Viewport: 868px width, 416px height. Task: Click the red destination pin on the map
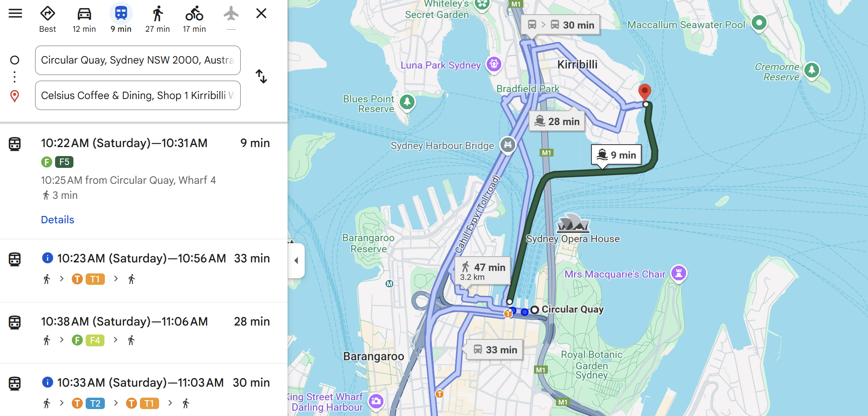(644, 92)
